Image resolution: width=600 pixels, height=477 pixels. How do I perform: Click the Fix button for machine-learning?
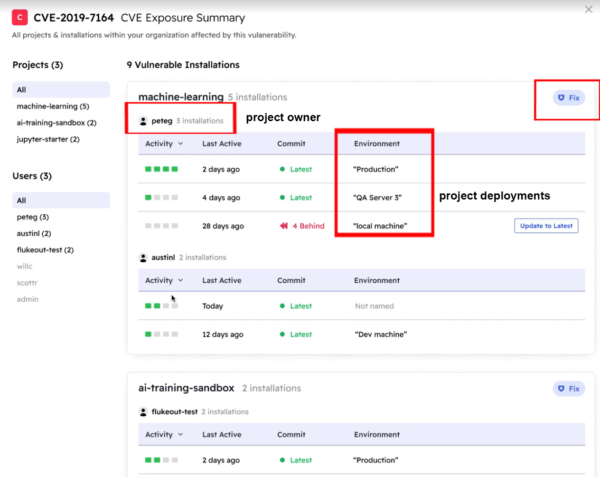(x=568, y=98)
